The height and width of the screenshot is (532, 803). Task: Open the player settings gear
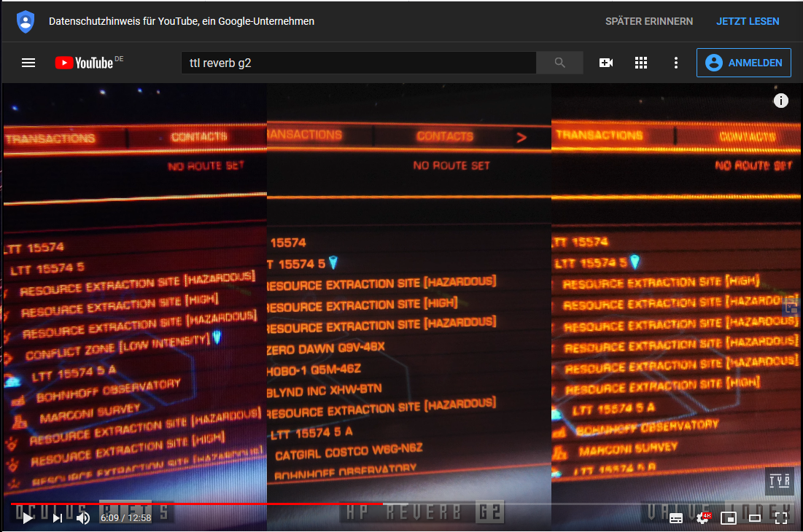coord(702,518)
